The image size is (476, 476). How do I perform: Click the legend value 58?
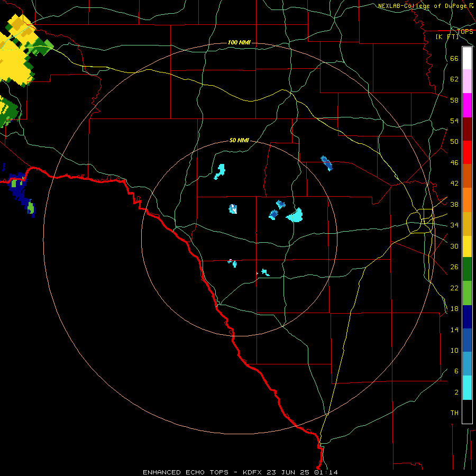454,100
